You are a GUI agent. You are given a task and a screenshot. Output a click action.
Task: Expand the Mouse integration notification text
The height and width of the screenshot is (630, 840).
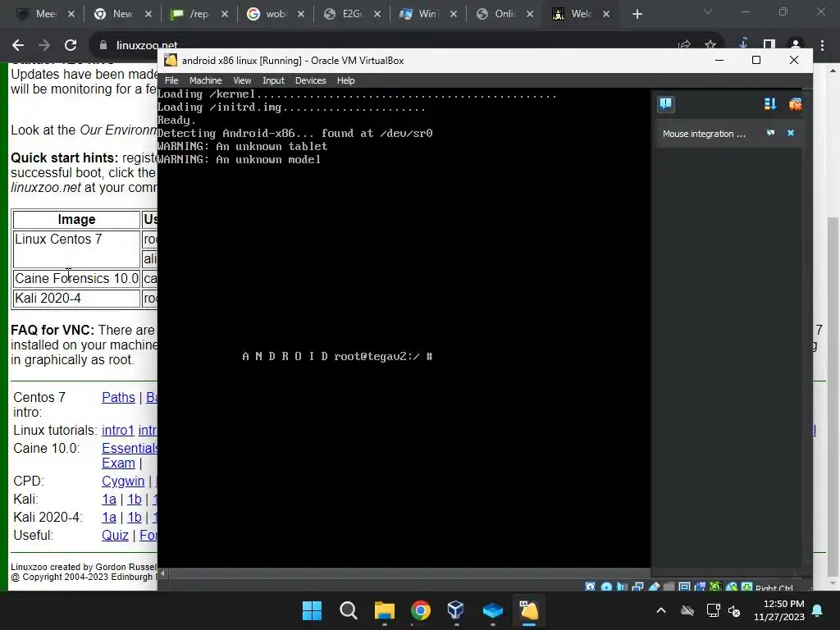(703, 134)
